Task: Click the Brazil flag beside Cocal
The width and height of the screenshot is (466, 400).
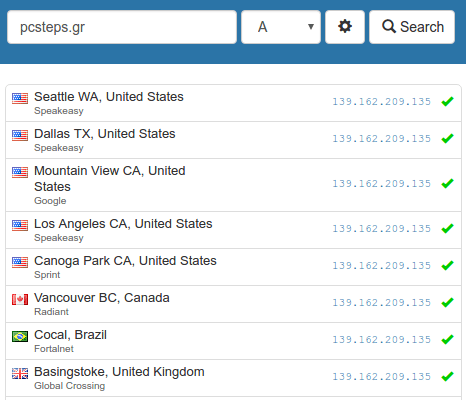Action: [20, 336]
